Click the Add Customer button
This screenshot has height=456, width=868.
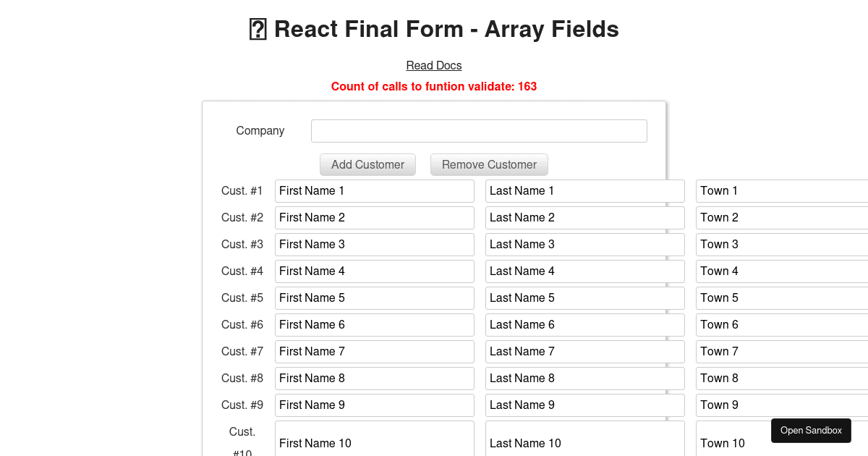tap(367, 164)
